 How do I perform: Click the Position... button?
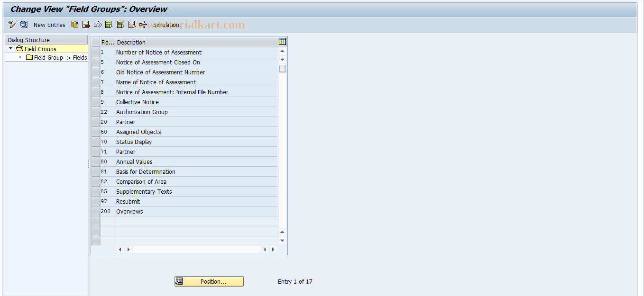(x=209, y=281)
